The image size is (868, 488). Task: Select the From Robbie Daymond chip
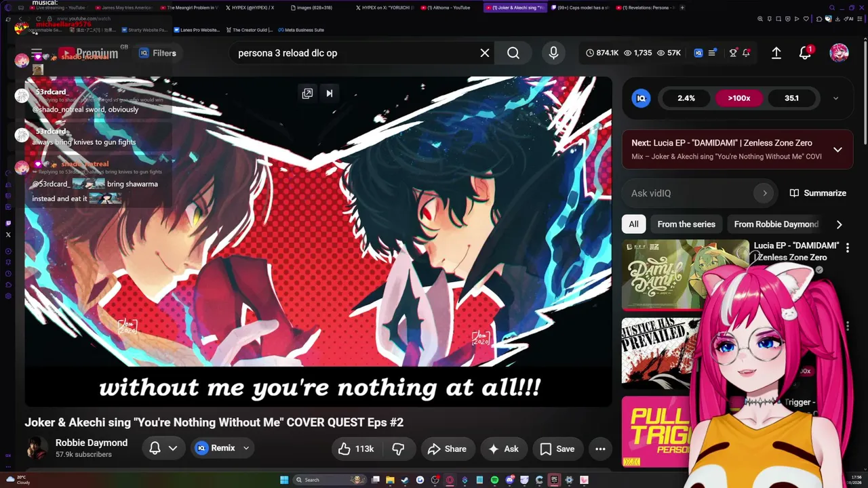coord(776,224)
